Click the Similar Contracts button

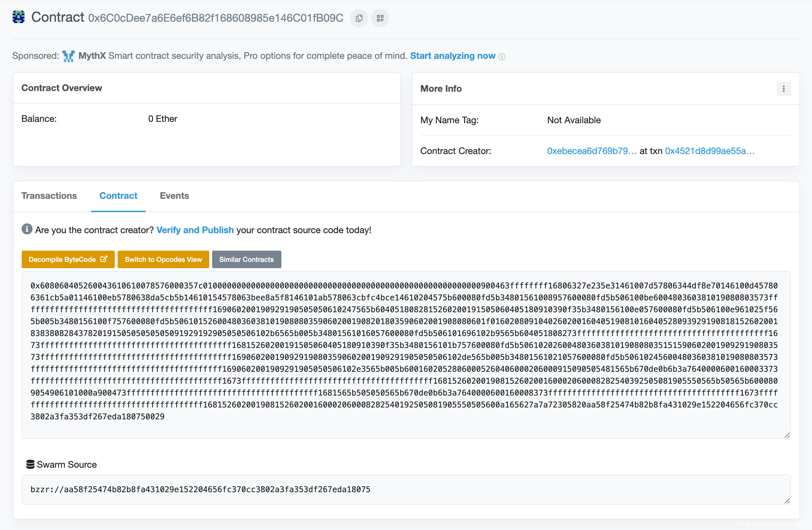point(246,259)
